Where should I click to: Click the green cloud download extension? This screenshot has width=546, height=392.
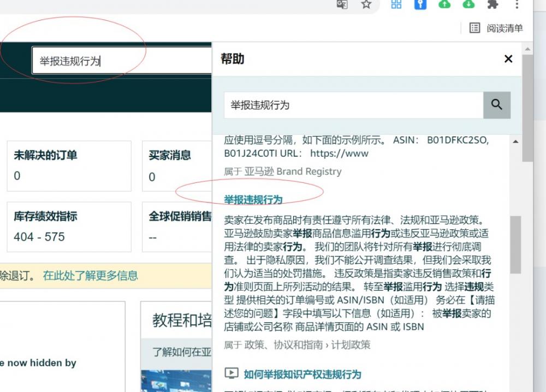click(x=468, y=4)
